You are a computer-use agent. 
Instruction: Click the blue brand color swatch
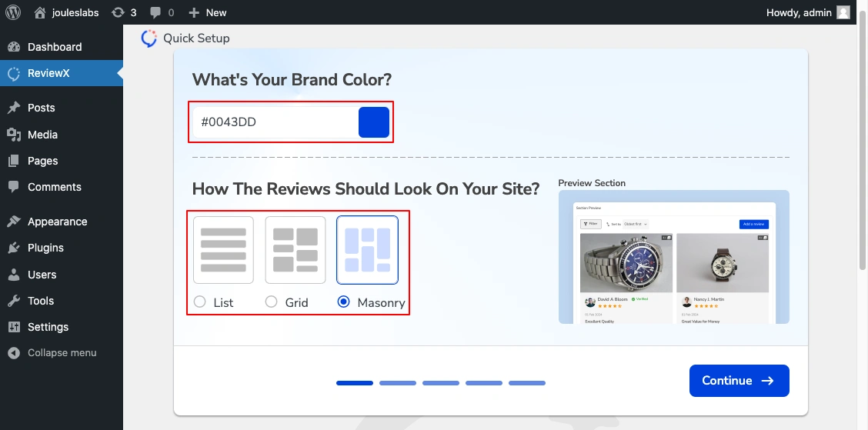[374, 122]
